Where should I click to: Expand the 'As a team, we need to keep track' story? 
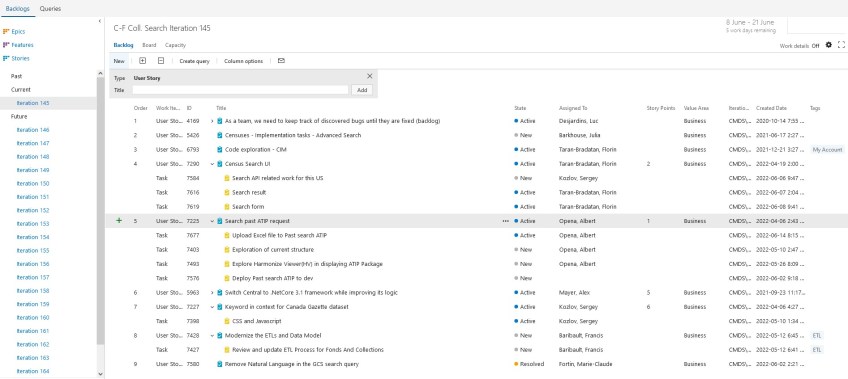tap(213, 121)
